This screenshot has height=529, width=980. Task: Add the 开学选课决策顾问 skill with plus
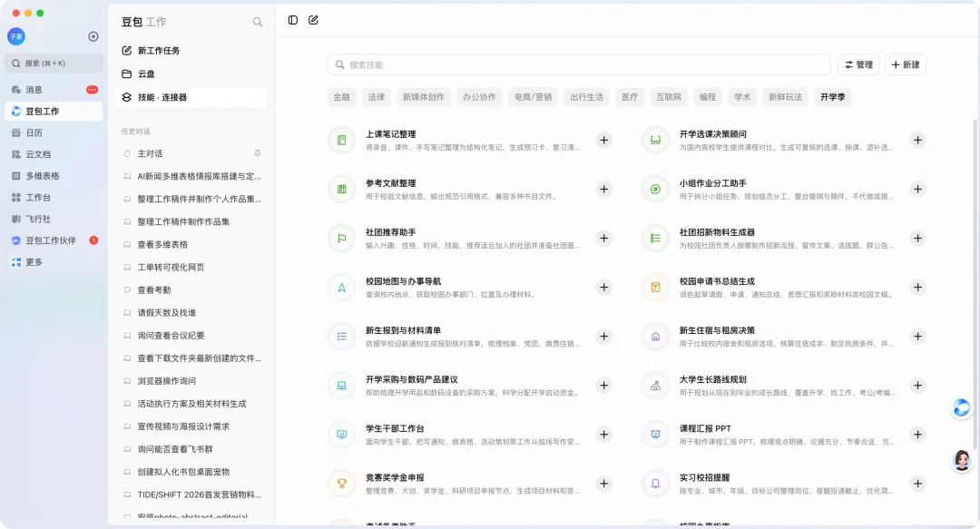point(917,140)
